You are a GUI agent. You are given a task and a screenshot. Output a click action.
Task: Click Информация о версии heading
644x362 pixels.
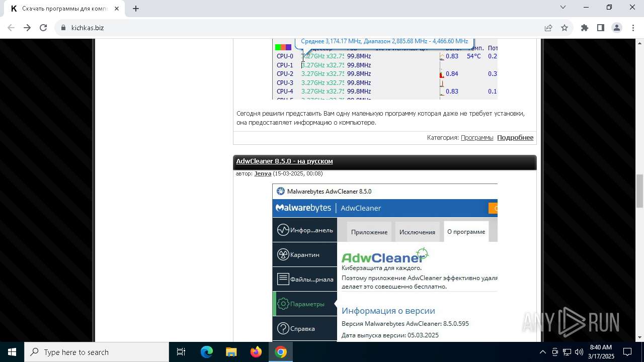coord(388,311)
